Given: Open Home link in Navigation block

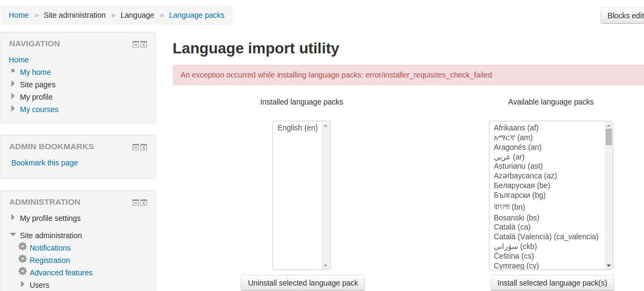Looking at the screenshot, I should pyautogui.click(x=19, y=60).
